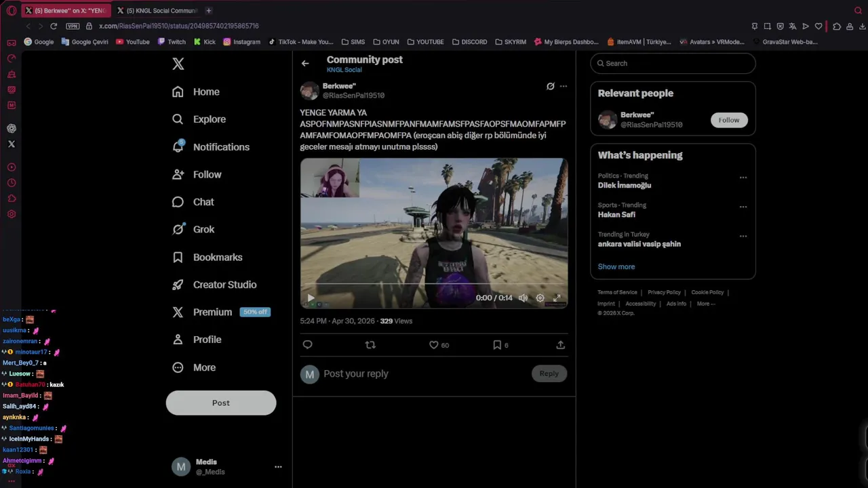Click Show more under What's happening
868x488 pixels.
point(616,266)
